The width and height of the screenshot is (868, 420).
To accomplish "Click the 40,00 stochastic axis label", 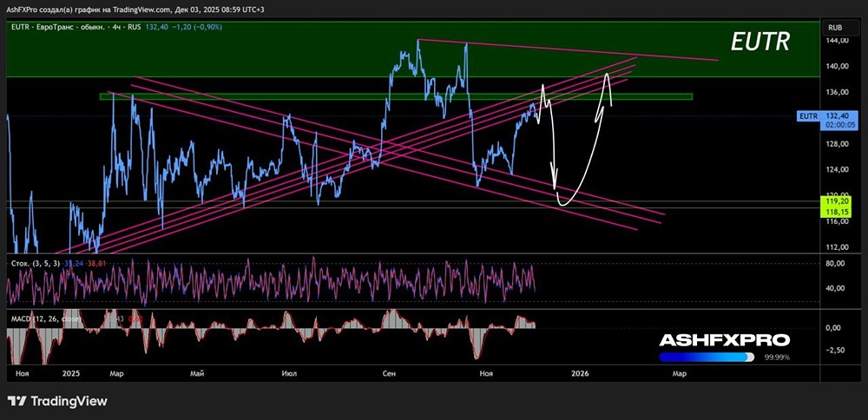I will pyautogui.click(x=835, y=288).
